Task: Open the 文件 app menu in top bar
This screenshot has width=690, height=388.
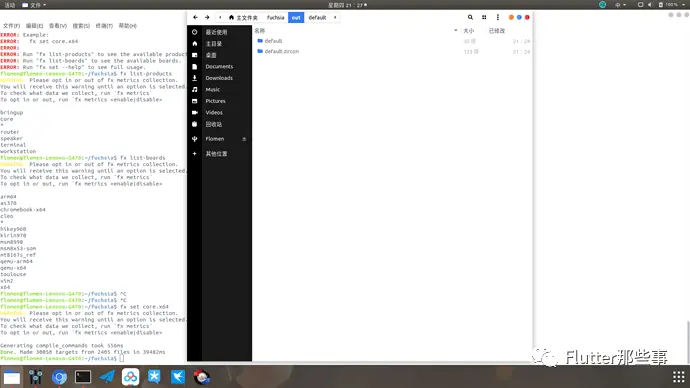Action: click(x=34, y=5)
